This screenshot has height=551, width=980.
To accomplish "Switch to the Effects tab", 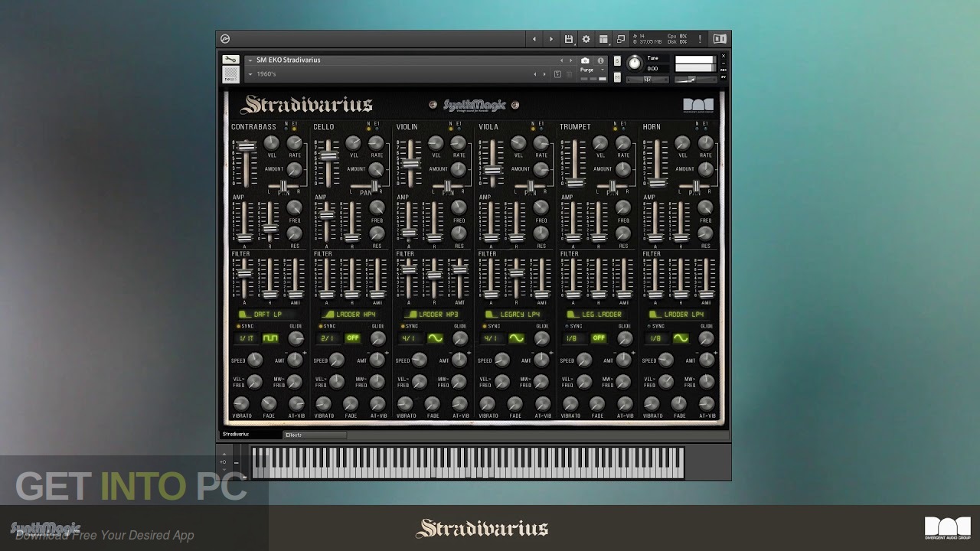I will click(314, 435).
